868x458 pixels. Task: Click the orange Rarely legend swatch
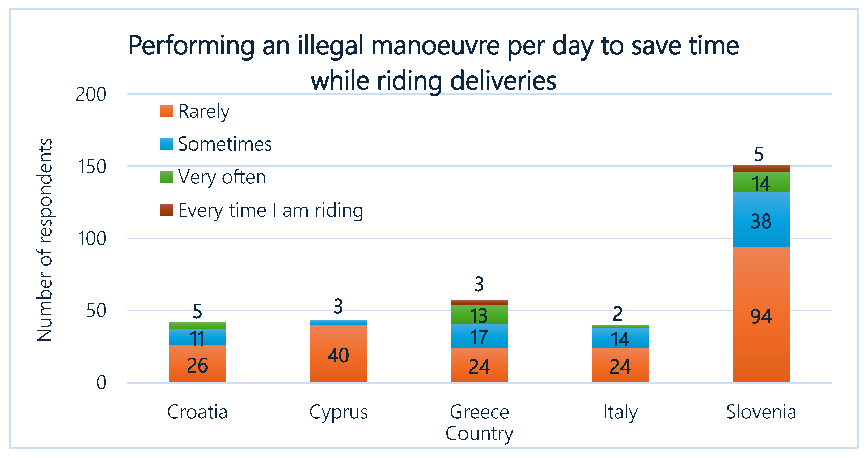pyautogui.click(x=167, y=111)
